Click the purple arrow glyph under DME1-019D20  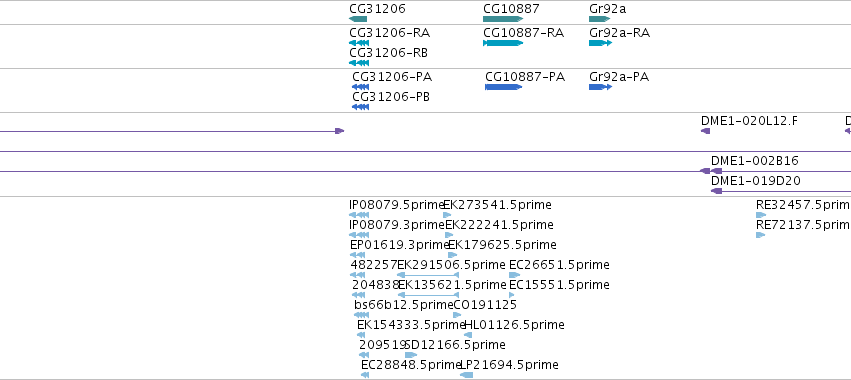coord(716,191)
